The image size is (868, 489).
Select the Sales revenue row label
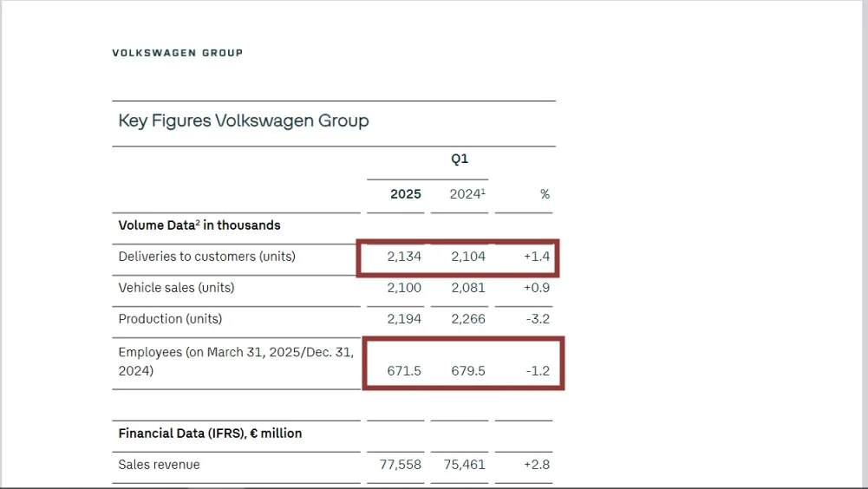[x=159, y=465]
